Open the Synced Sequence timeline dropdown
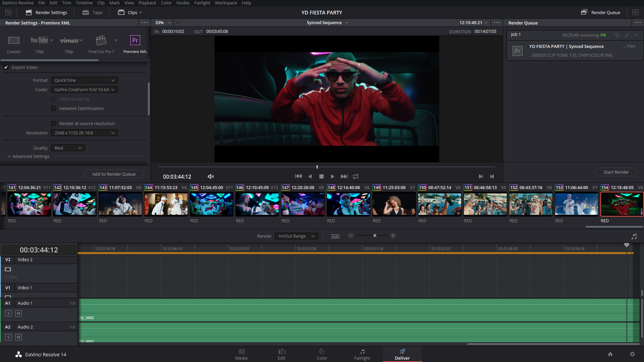 [x=327, y=23]
